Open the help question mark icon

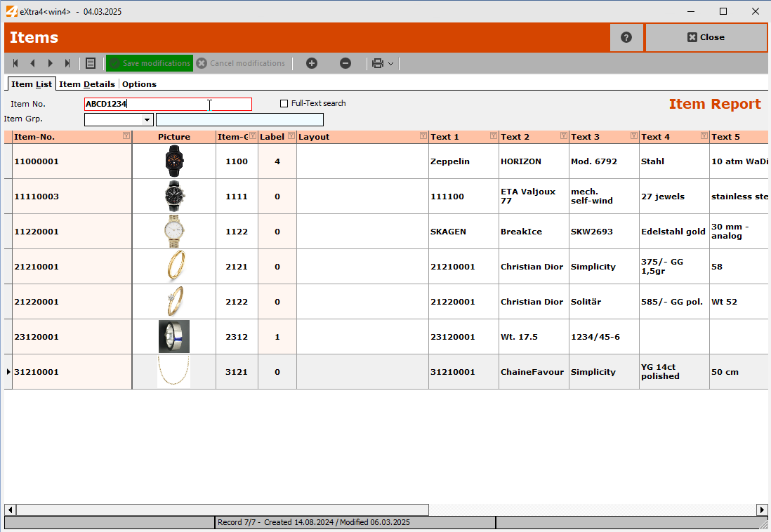[626, 37]
